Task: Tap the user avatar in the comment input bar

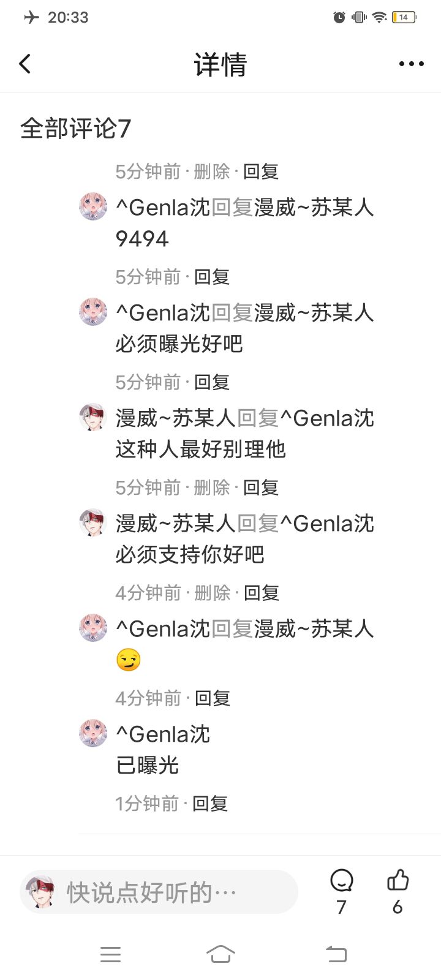Action: 41,892
